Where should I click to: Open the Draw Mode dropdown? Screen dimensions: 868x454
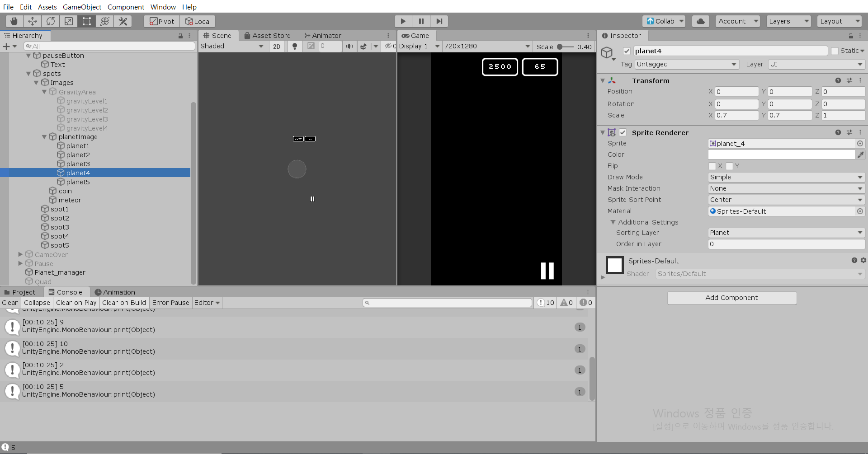pos(786,177)
